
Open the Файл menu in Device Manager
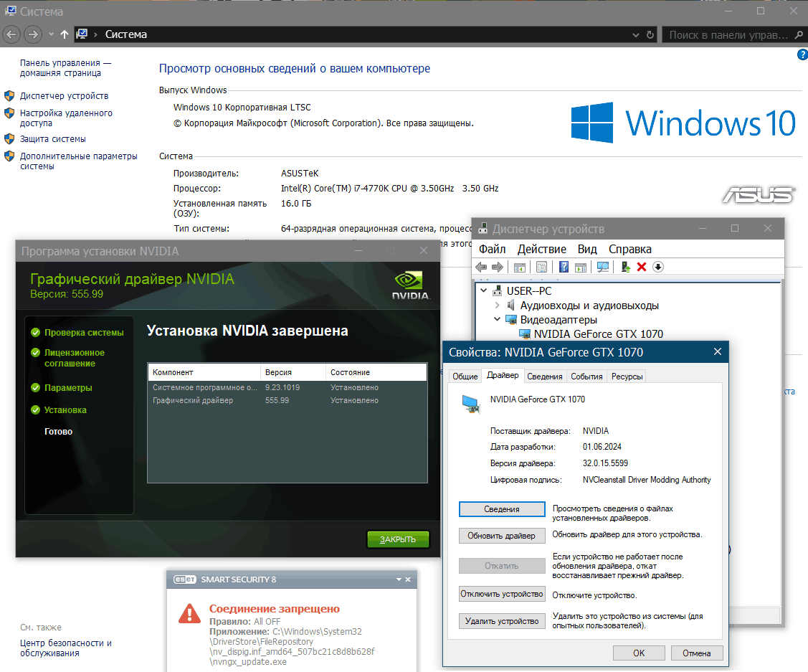click(492, 250)
